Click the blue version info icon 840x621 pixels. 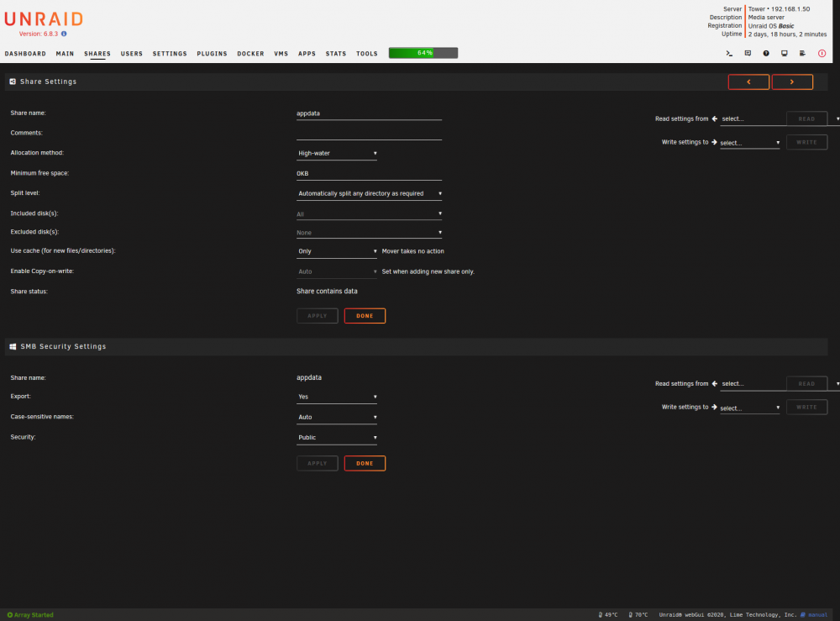click(64, 34)
